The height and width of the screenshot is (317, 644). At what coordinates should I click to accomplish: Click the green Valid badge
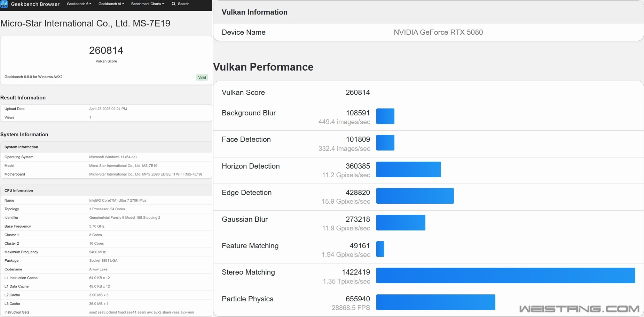[x=202, y=78]
